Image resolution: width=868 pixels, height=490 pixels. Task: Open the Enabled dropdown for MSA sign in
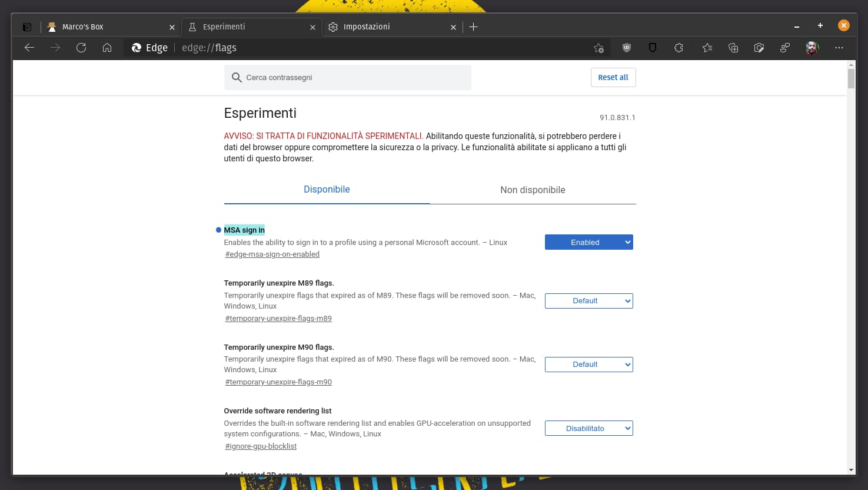(588, 242)
